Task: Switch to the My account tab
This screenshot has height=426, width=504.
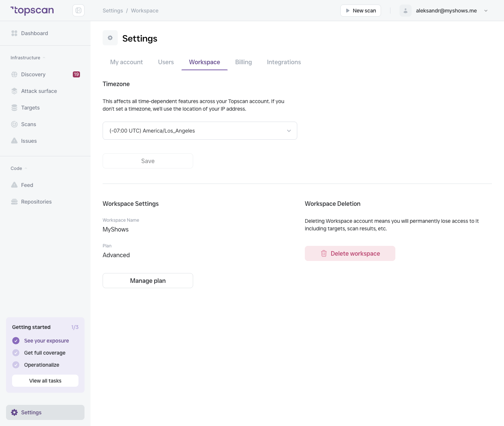Action: tap(126, 62)
